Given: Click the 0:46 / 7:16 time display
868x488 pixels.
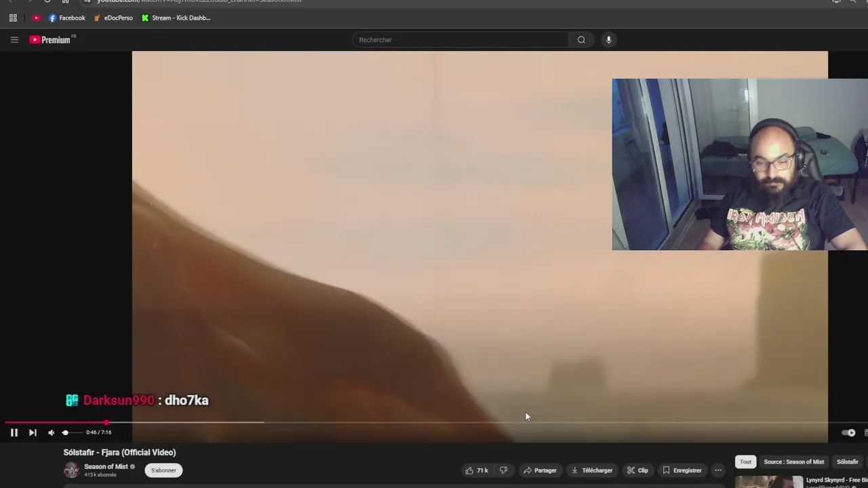Looking at the screenshot, I should [x=98, y=432].
